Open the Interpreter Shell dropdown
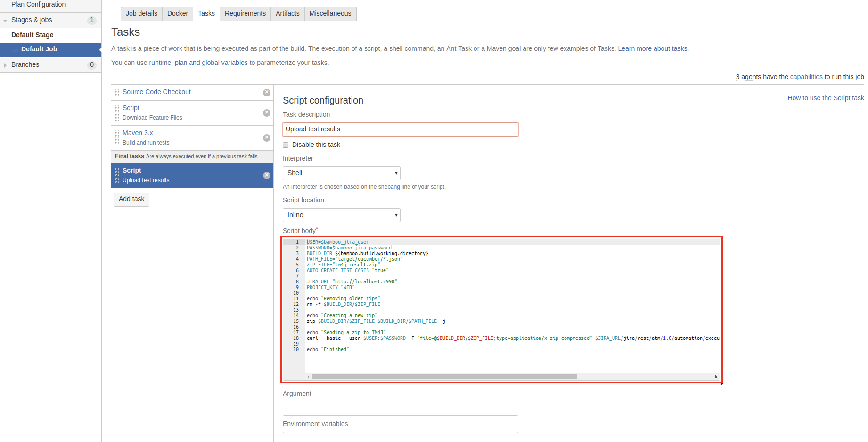The image size is (868, 442). click(341, 173)
